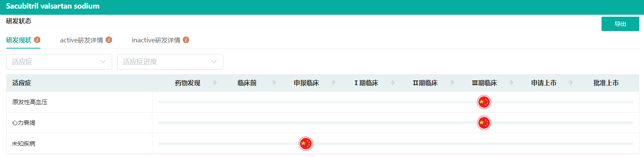Click the Ⅲ期临床 stage header
The width and height of the screenshot is (644, 157).
(485, 83)
